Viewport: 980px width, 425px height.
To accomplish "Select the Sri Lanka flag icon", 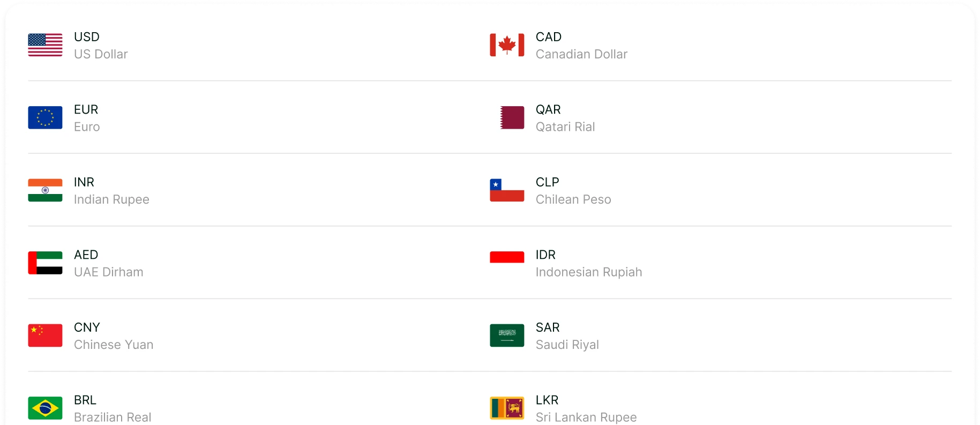I will click(507, 408).
